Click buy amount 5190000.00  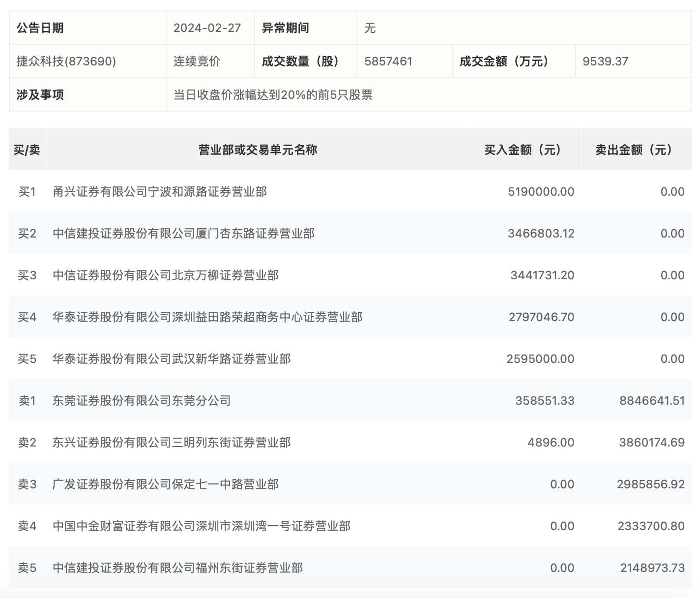coord(541,191)
